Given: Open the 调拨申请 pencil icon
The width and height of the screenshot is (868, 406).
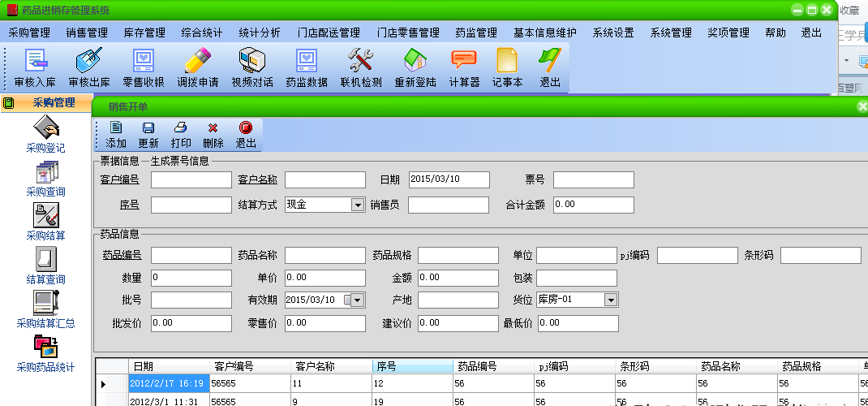Looking at the screenshot, I should 198,68.
